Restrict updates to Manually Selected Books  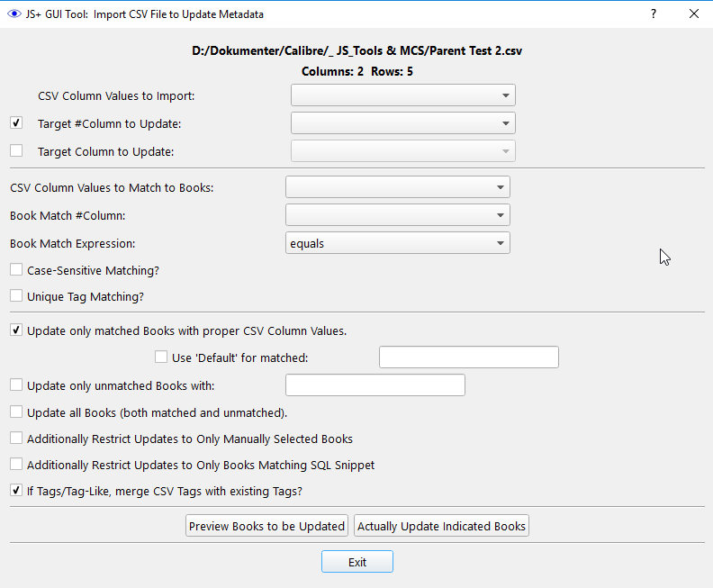coord(16,439)
